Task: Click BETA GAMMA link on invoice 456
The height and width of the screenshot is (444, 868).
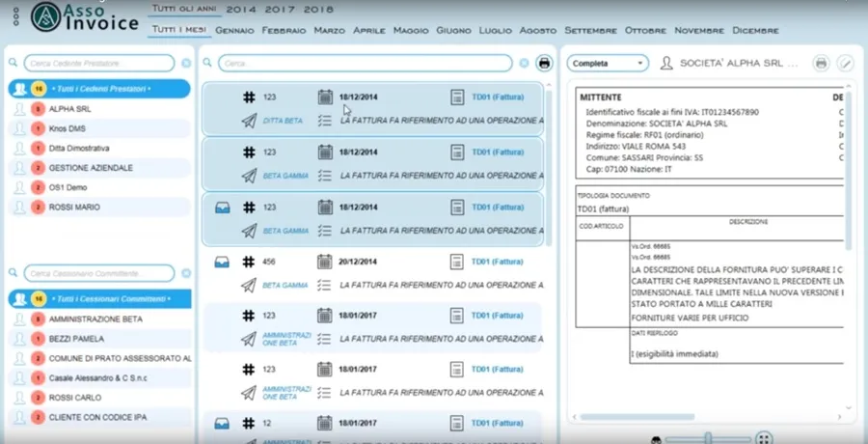Action: click(x=285, y=286)
